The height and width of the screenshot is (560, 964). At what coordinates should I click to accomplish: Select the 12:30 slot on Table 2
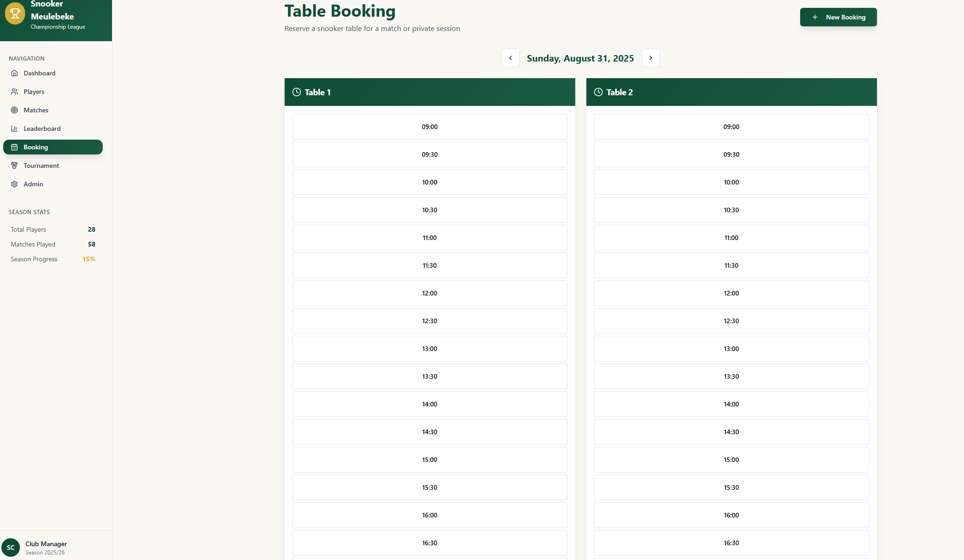(732, 321)
